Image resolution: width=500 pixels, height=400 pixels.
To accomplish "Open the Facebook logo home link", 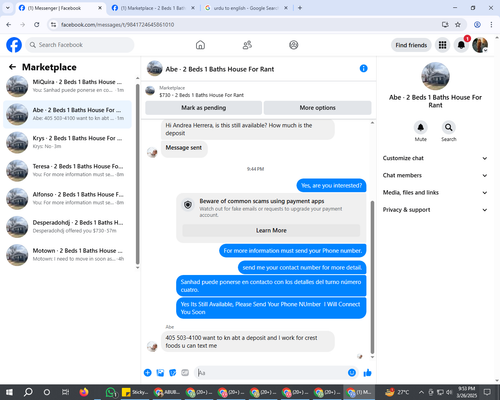I will click(x=14, y=45).
